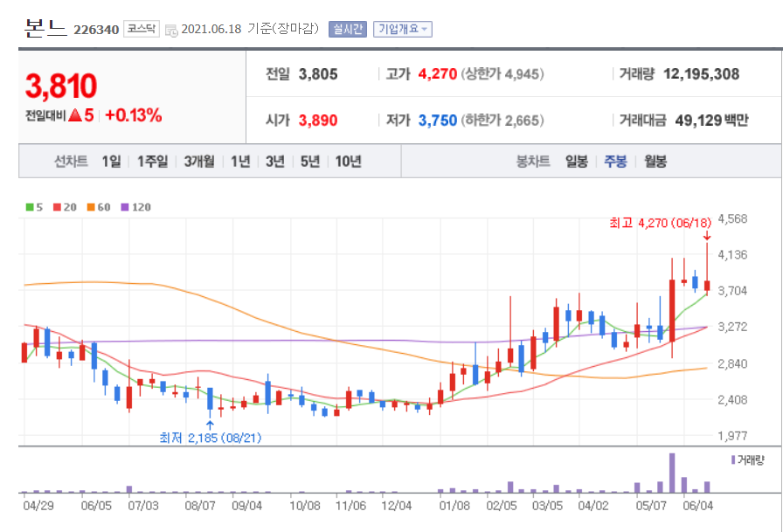Switch to 일봉 candlestick chart
This screenshot has height=532, width=783.
pyautogui.click(x=576, y=162)
